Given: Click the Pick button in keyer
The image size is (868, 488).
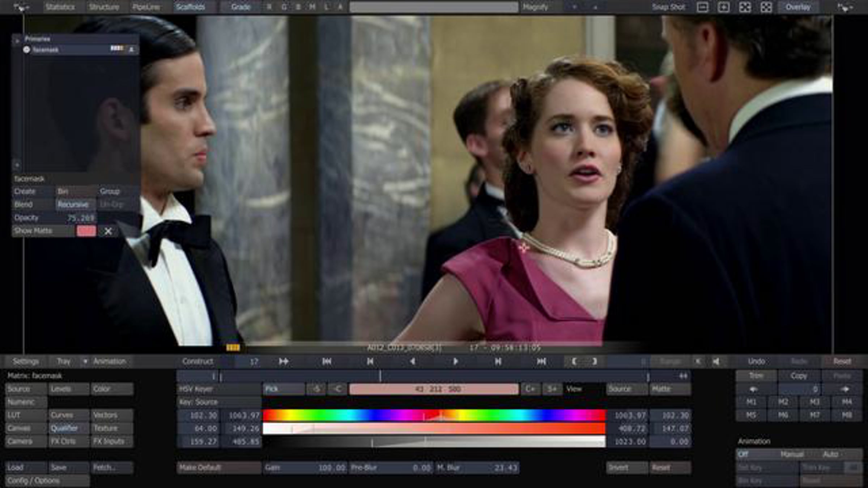Looking at the screenshot, I should 284,389.
